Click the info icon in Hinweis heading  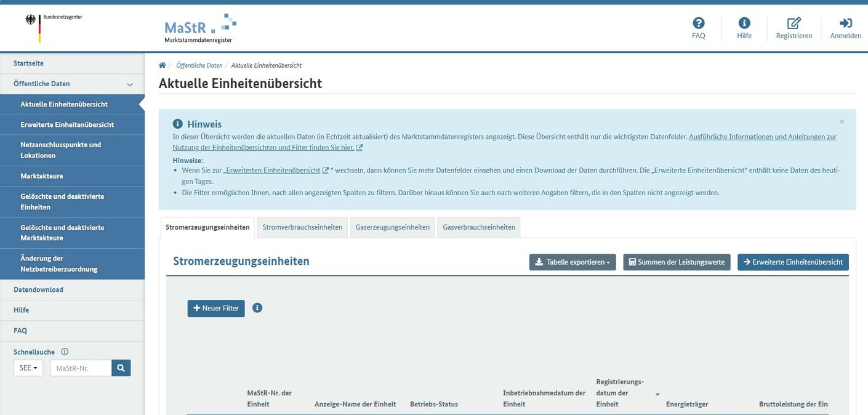(178, 124)
